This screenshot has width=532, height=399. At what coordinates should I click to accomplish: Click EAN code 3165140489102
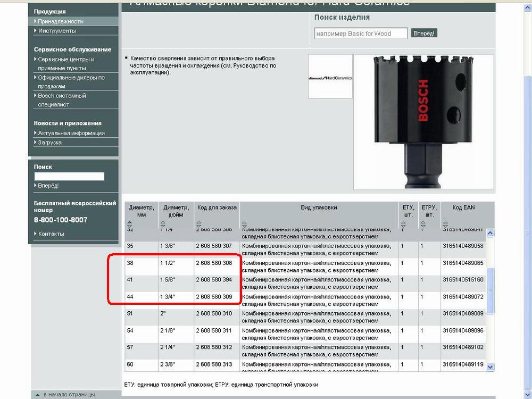(463, 347)
